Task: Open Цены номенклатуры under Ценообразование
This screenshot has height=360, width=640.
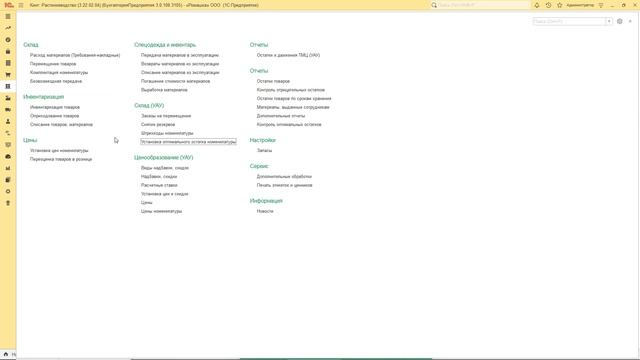Action: click(162, 211)
